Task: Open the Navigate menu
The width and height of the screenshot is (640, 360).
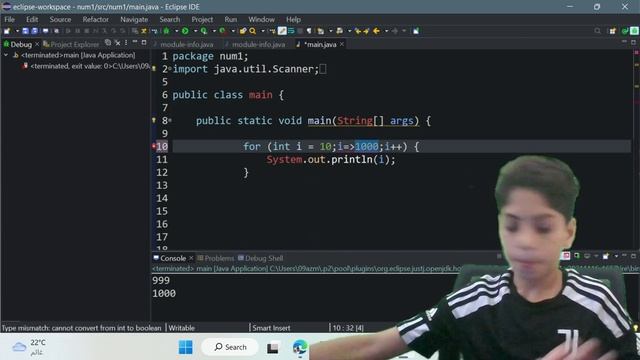Action: point(134,19)
